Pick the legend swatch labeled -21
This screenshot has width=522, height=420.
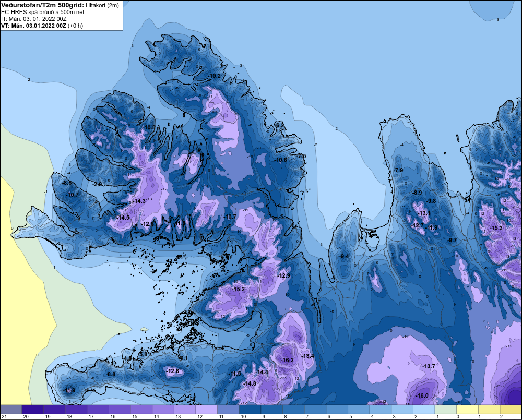tap(11, 410)
